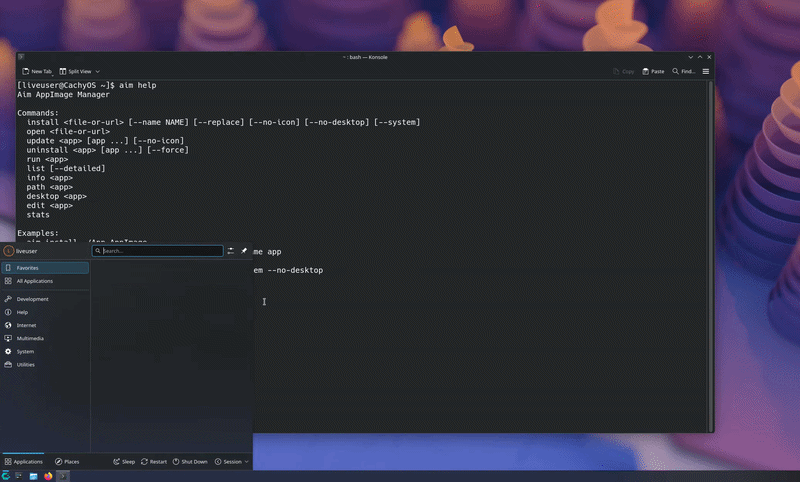Click the Copy toolbar button

click(x=623, y=71)
